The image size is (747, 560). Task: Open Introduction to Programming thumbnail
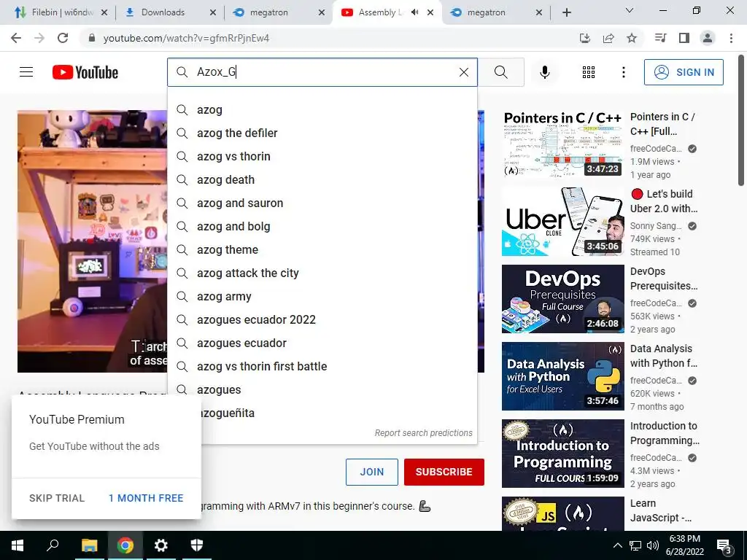(562, 454)
